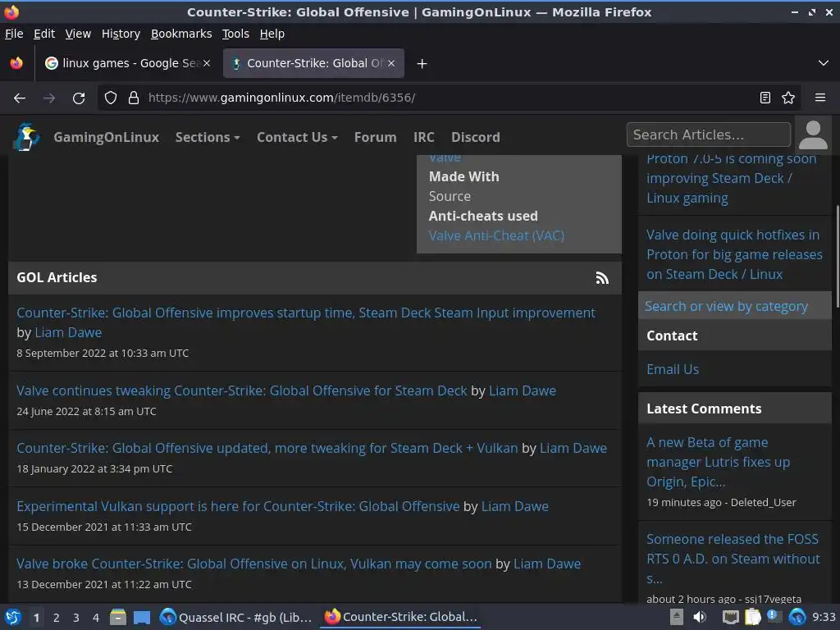
Task: Show site security padlock info
Action: (134, 98)
